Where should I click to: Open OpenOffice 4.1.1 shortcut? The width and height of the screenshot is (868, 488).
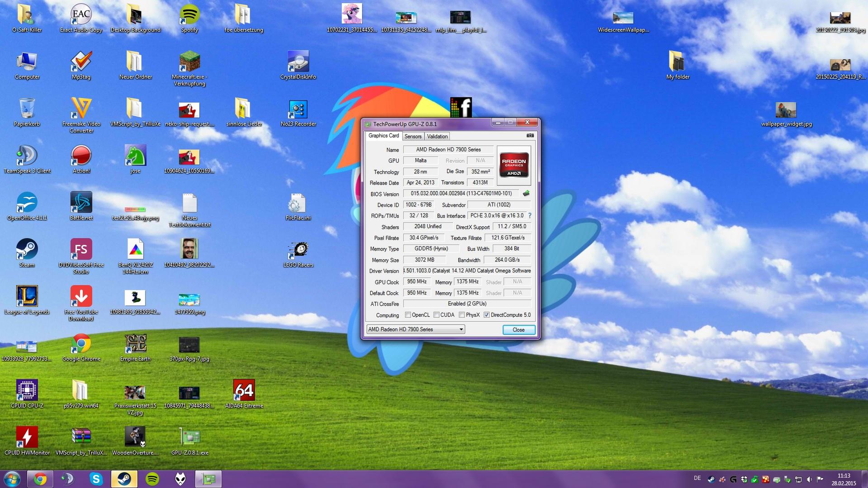click(27, 206)
